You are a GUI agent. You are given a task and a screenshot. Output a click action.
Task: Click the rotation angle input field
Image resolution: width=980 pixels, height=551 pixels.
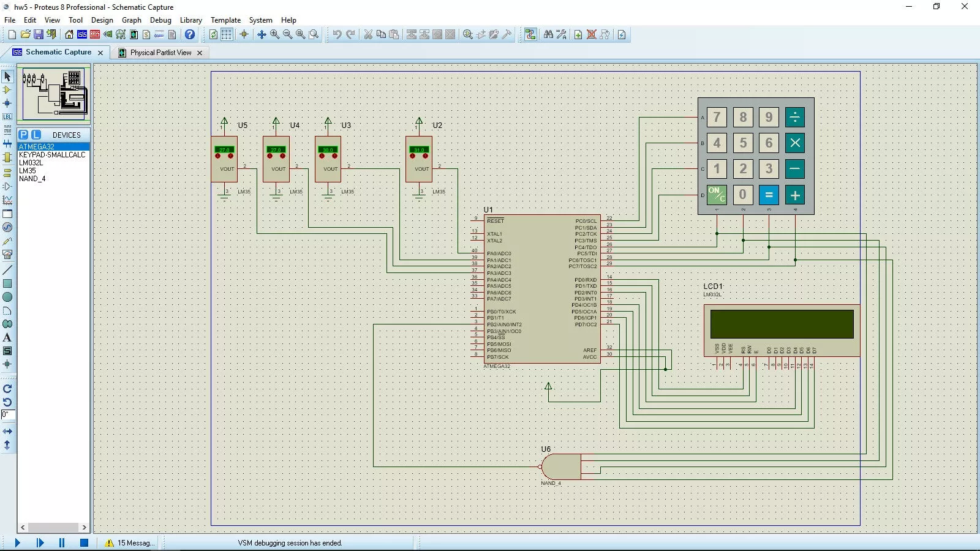pos(8,415)
